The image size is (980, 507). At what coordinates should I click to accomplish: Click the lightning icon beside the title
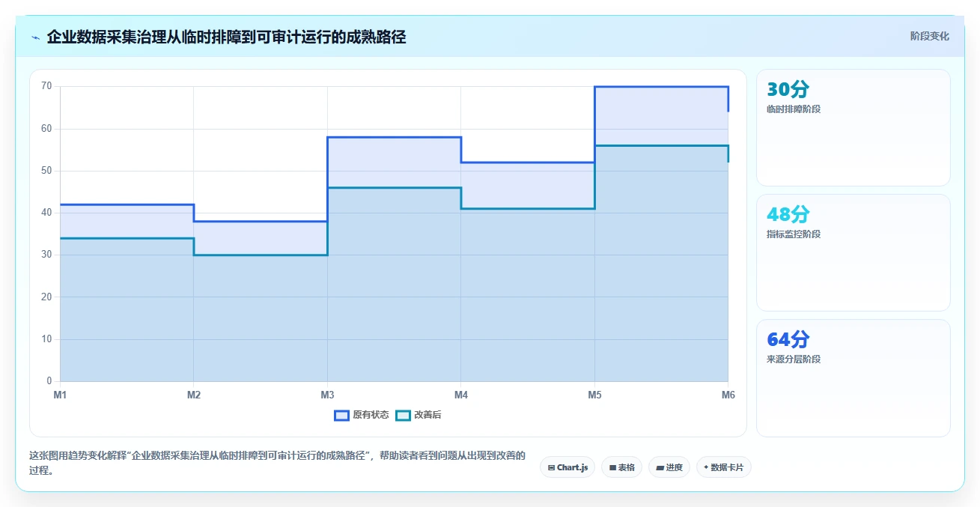35,37
